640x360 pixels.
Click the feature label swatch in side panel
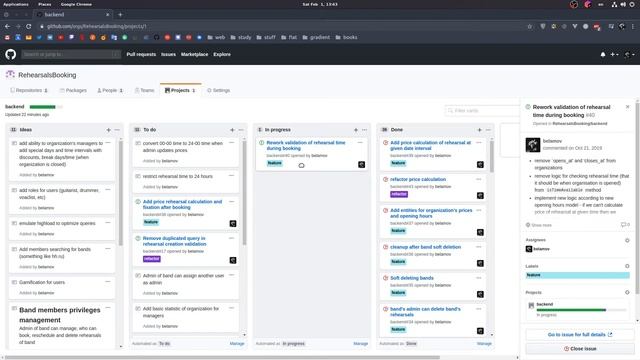[x=578, y=275]
